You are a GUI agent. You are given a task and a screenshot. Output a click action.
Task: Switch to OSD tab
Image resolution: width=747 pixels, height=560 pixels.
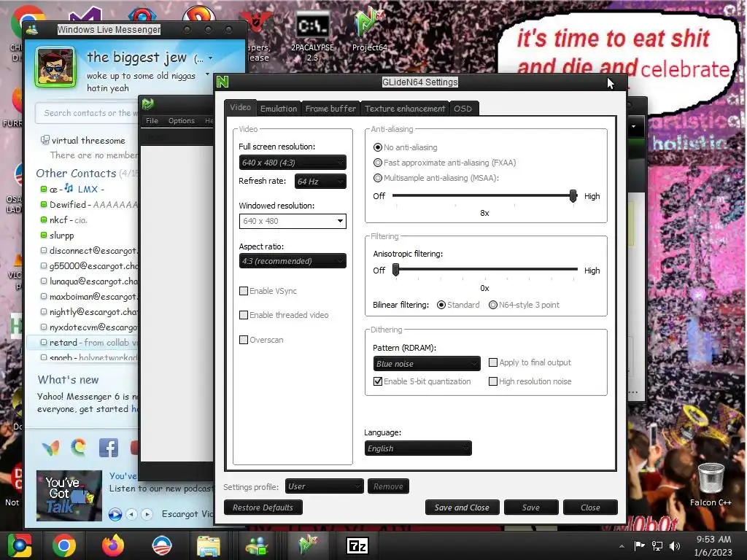click(x=462, y=109)
